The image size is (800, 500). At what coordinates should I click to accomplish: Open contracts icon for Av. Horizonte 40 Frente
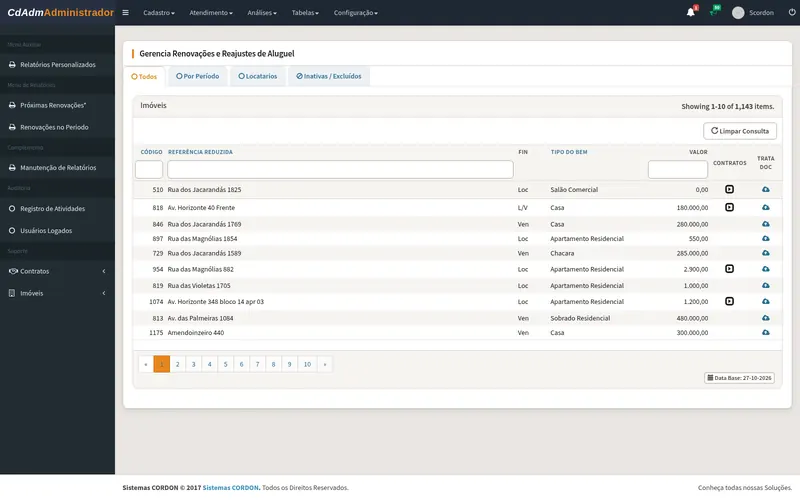tap(729, 207)
